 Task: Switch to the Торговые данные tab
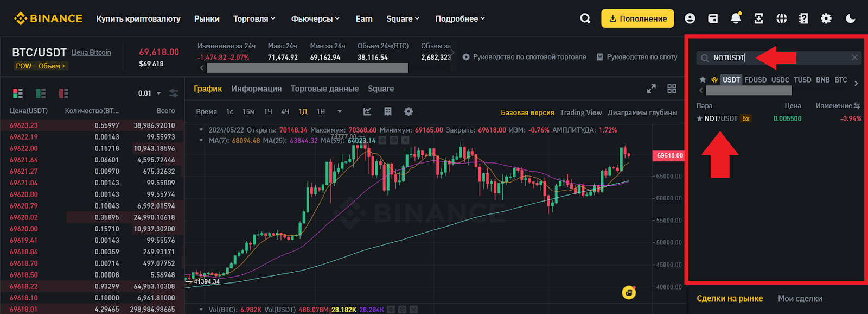324,89
